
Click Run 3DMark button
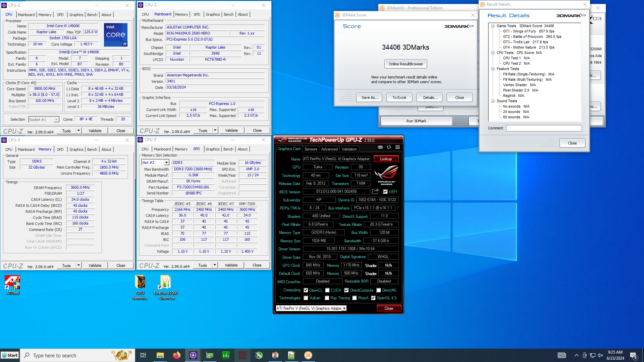(416, 121)
